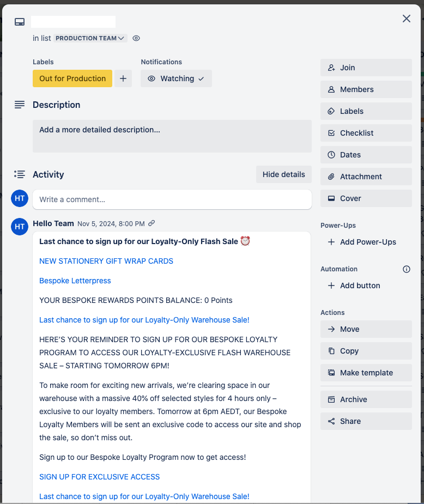Expand Add Power-Ups option
This screenshot has height=504, width=424.
[362, 242]
